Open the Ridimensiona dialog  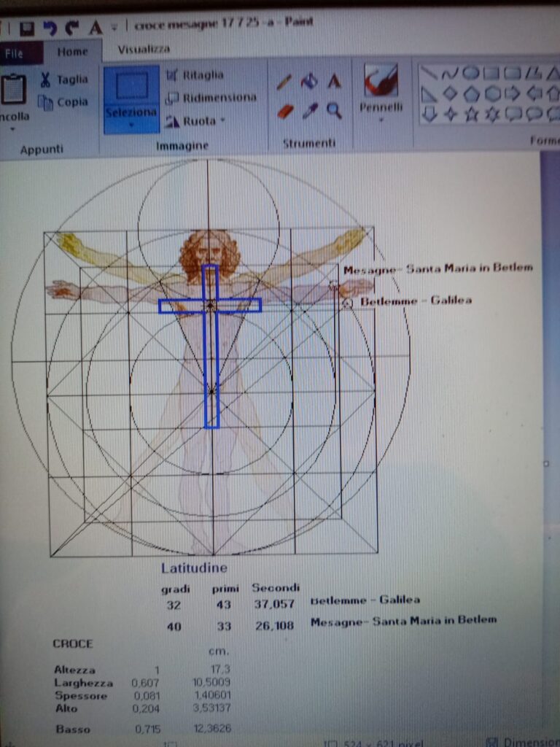tap(211, 98)
